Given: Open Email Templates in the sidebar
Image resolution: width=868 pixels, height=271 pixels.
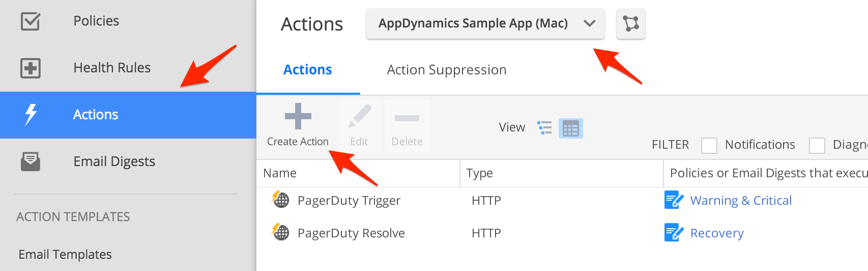Looking at the screenshot, I should (65, 254).
